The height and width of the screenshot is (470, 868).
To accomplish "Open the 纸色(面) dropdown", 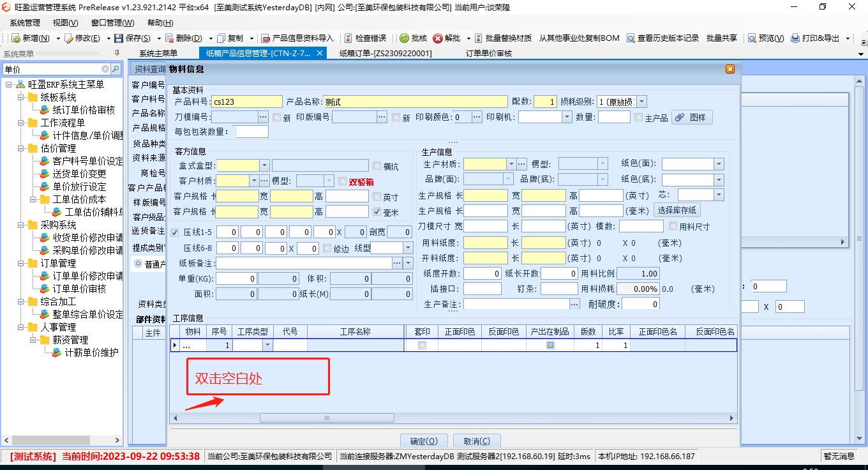I will click(719, 164).
